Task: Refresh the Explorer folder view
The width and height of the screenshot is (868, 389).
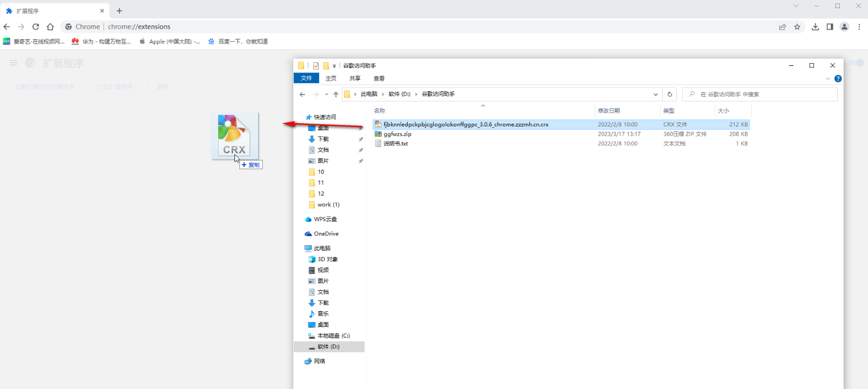Action: point(670,94)
